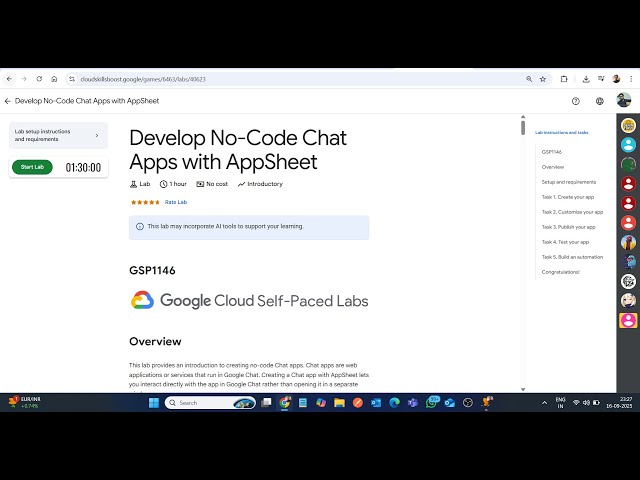Click the scrollbar down arrow
This screenshot has height=480, width=640.
coord(523,389)
